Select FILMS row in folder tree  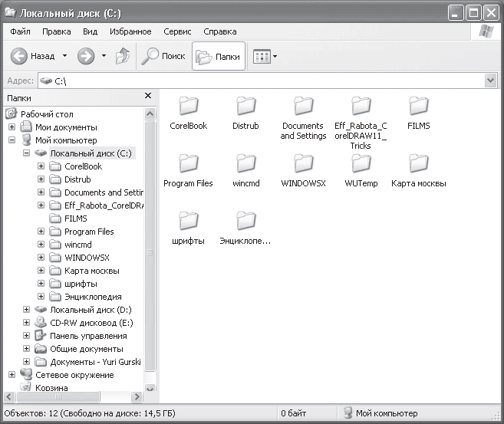click(x=75, y=219)
